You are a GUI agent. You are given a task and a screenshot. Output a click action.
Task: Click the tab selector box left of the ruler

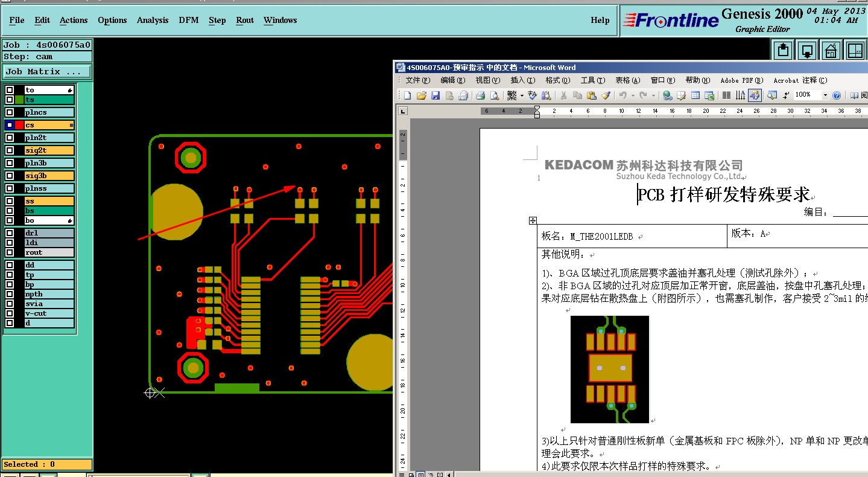click(403, 110)
